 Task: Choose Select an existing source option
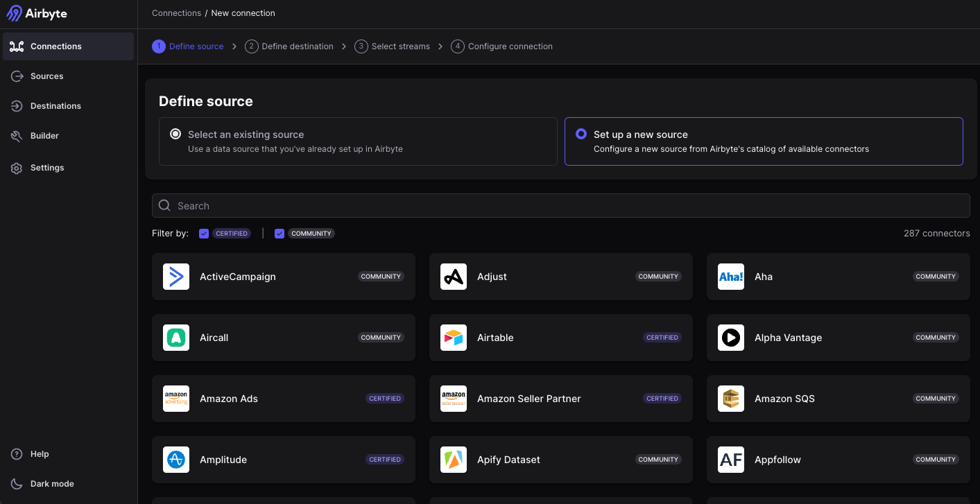(x=358, y=141)
